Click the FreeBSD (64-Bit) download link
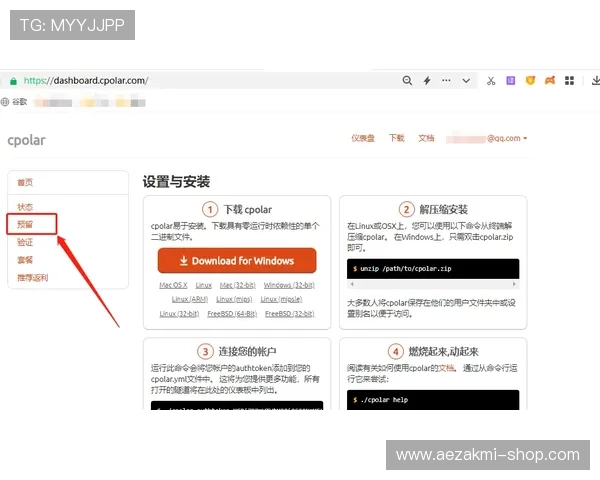This screenshot has height=480, width=600. (x=232, y=313)
